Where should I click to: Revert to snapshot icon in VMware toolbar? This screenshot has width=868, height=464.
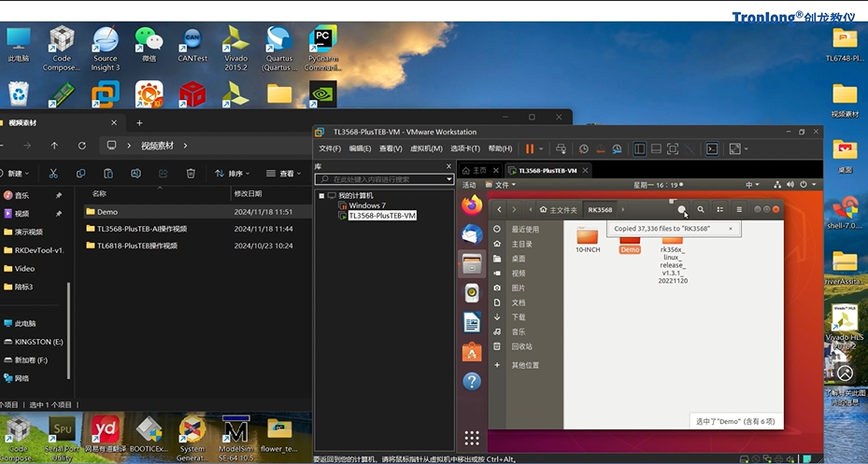600,148
